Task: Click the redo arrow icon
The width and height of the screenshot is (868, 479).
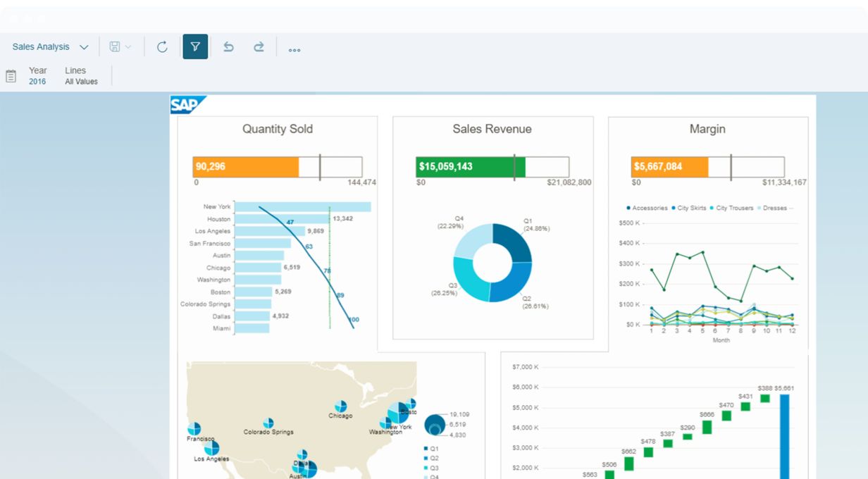Action: pyautogui.click(x=259, y=47)
